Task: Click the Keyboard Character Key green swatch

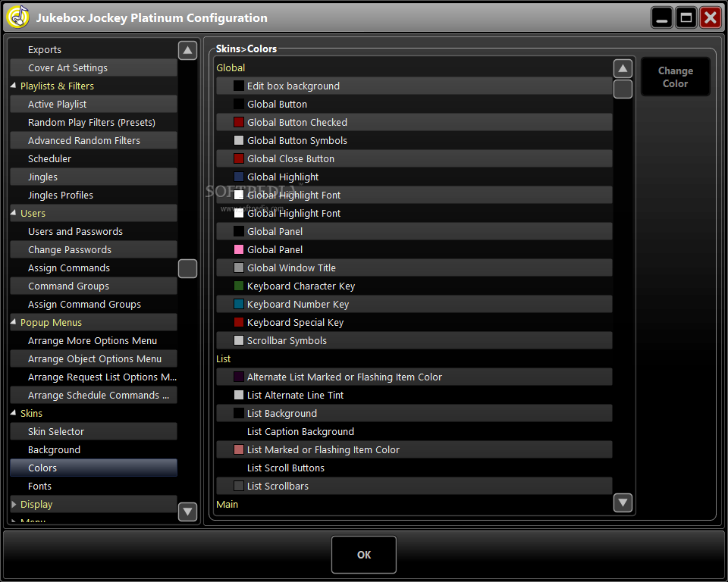Action: coord(239,286)
